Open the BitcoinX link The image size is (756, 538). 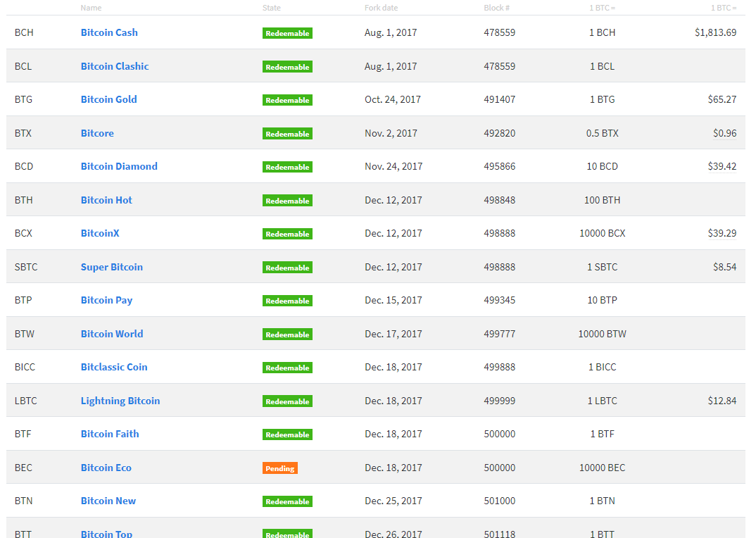[x=100, y=234]
